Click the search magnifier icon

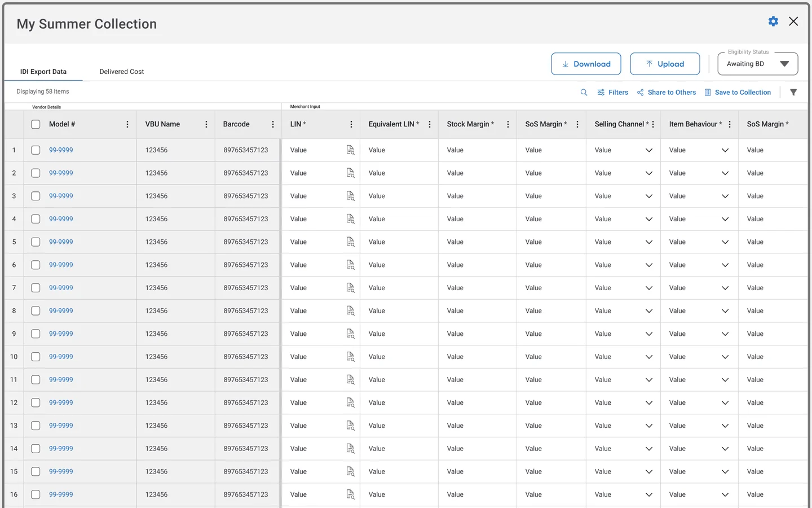coord(584,93)
